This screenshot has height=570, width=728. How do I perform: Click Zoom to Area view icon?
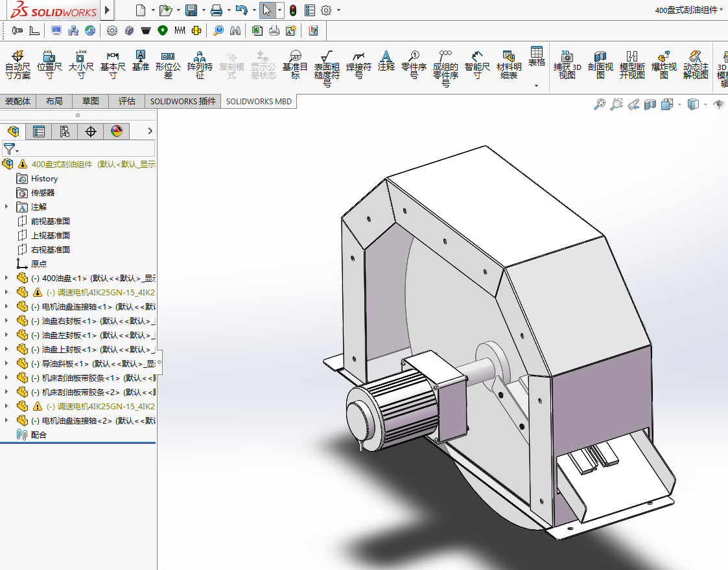[616, 104]
